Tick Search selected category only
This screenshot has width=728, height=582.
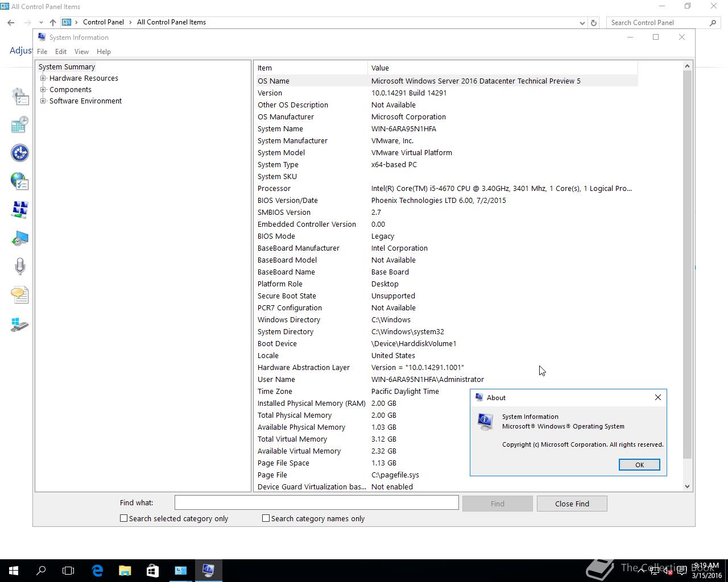click(123, 518)
